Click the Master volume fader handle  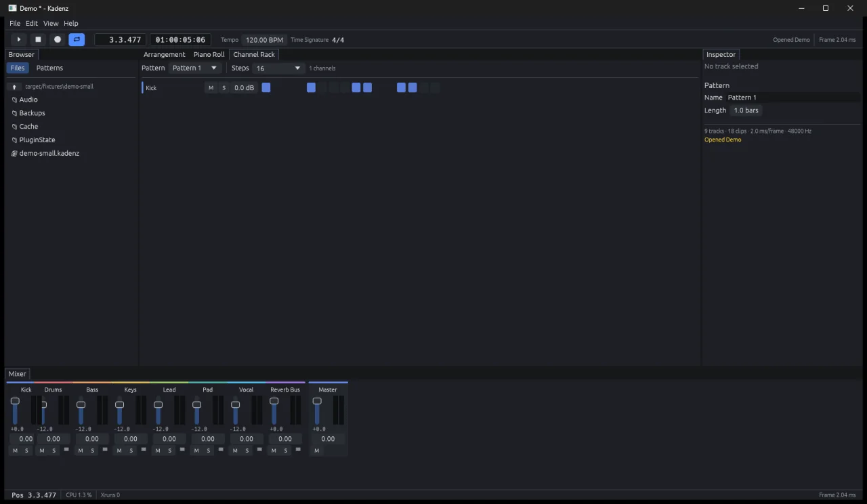[316, 401]
